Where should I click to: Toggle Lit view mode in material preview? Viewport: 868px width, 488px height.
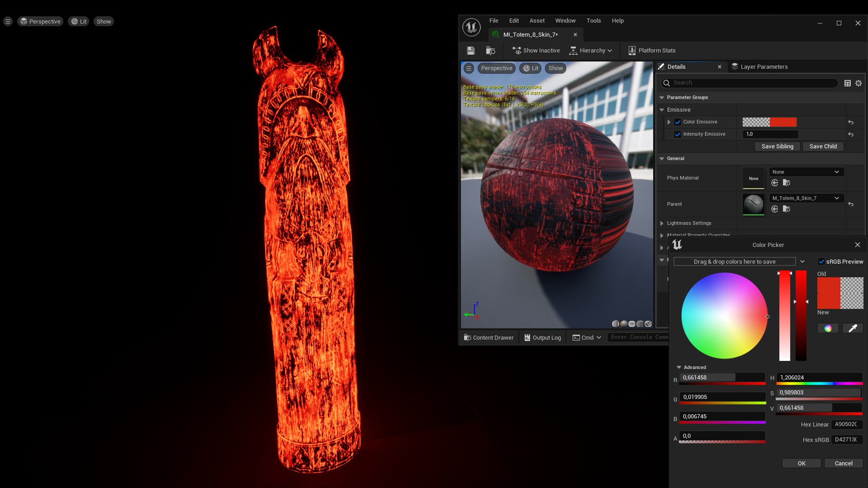[x=530, y=68]
